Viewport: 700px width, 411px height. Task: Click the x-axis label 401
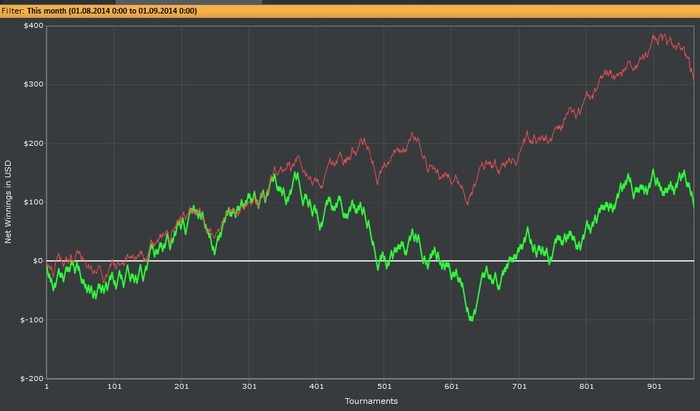[x=317, y=386]
